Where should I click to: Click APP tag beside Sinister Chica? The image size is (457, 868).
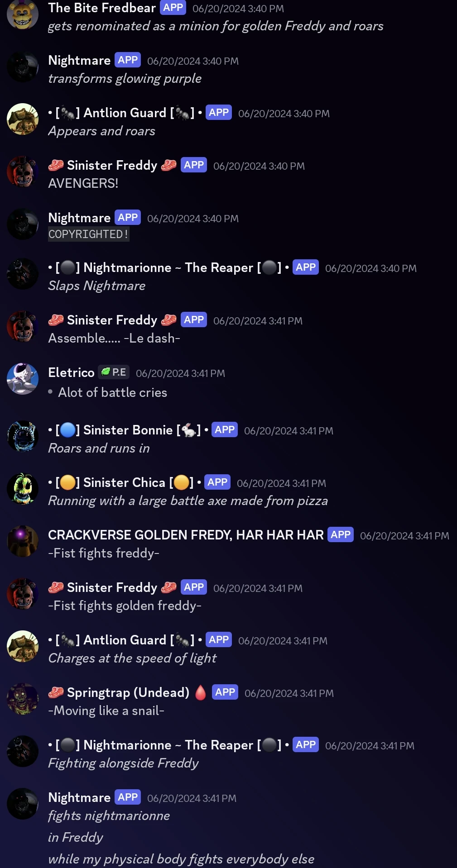click(217, 482)
